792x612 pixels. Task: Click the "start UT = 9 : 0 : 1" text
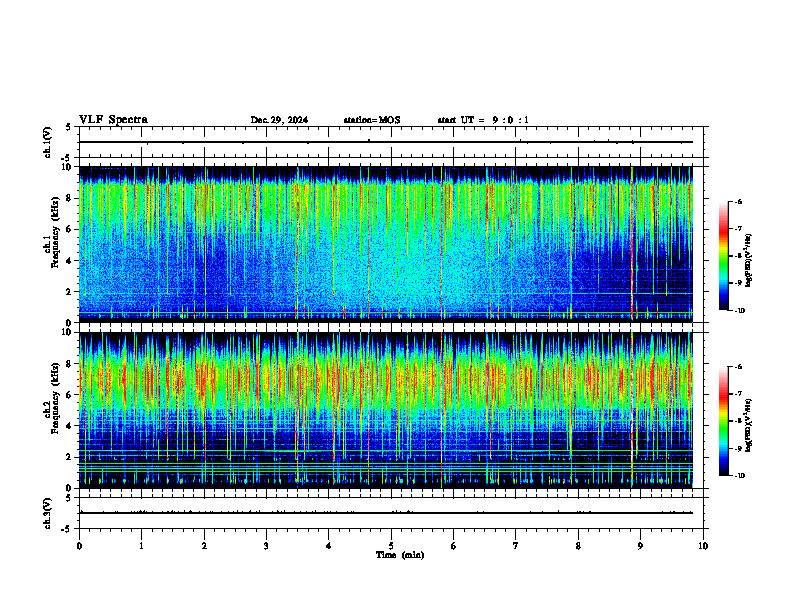point(483,120)
